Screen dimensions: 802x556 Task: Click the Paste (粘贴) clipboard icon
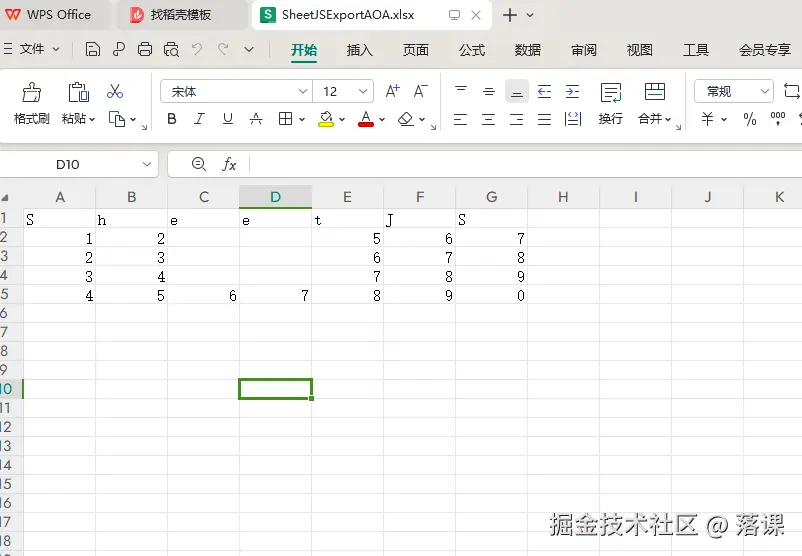(78, 93)
